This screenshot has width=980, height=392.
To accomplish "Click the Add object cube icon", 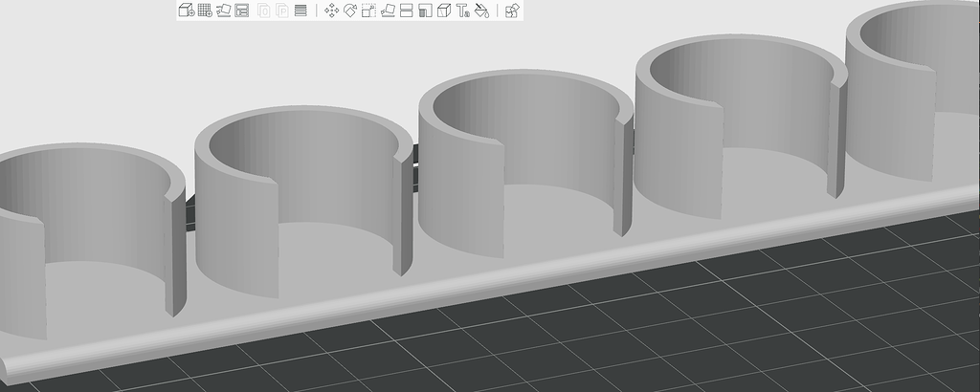I will (x=186, y=11).
